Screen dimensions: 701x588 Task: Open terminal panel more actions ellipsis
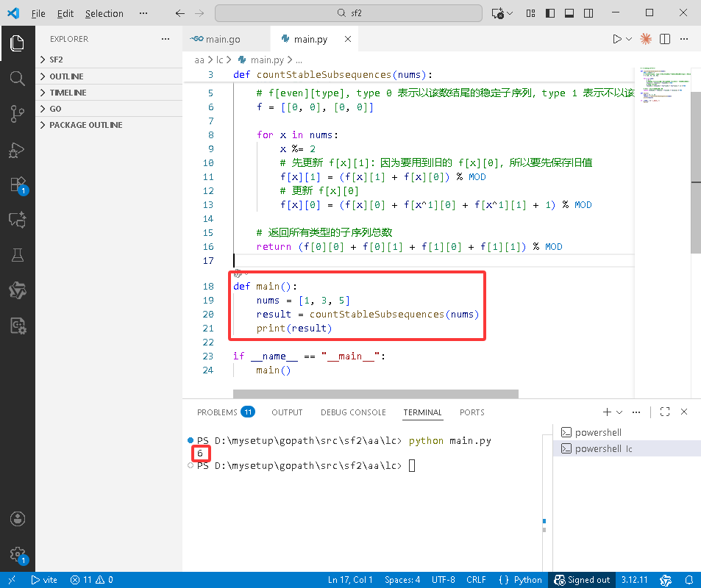point(636,412)
